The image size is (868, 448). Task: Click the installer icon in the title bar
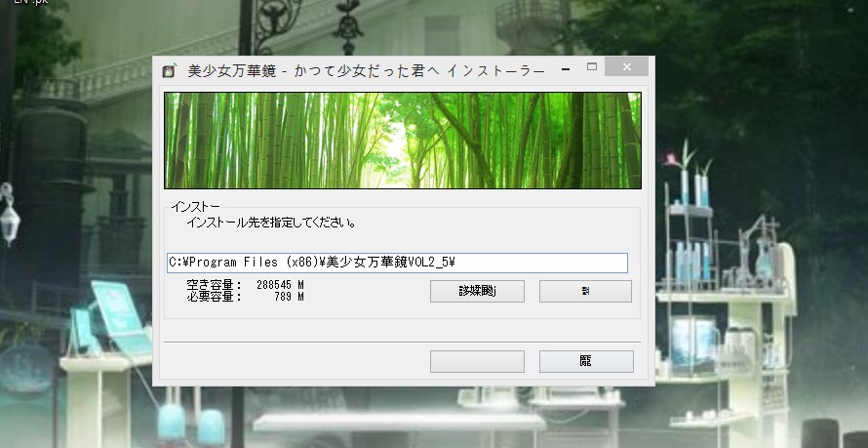point(169,70)
